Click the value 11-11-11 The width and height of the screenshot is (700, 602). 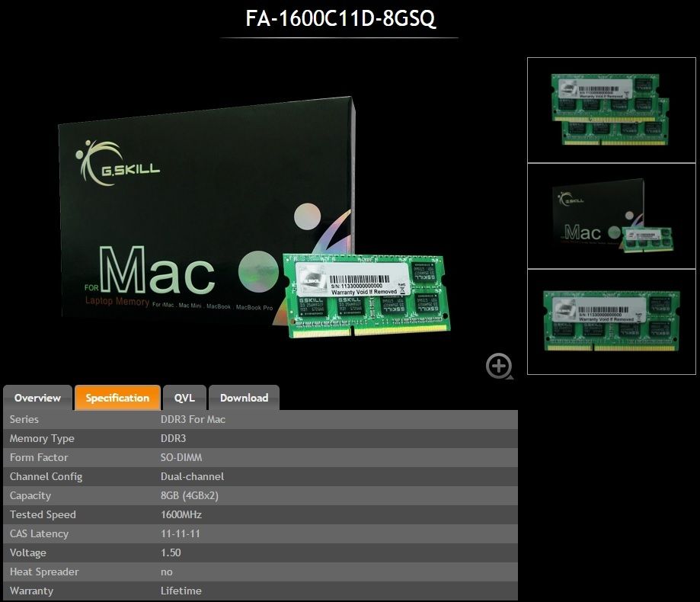point(181,533)
